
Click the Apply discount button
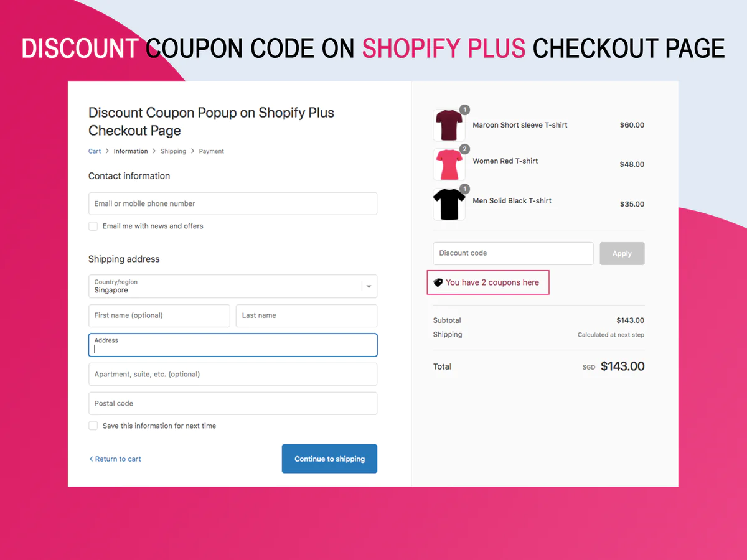click(622, 254)
